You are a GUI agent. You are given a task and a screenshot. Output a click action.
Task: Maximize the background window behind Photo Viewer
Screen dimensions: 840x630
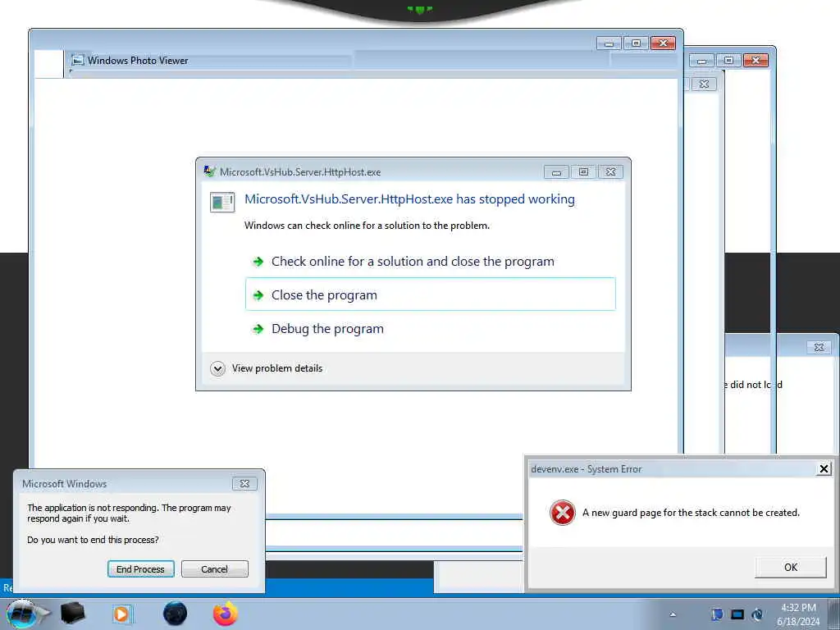pos(728,60)
